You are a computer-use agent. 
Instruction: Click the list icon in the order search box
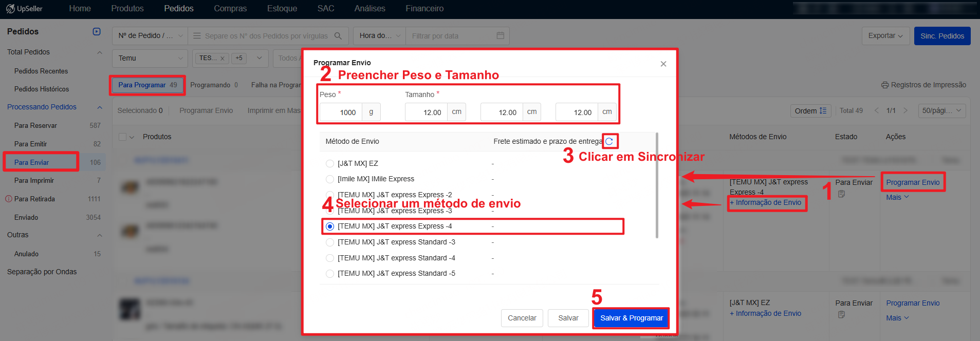197,36
